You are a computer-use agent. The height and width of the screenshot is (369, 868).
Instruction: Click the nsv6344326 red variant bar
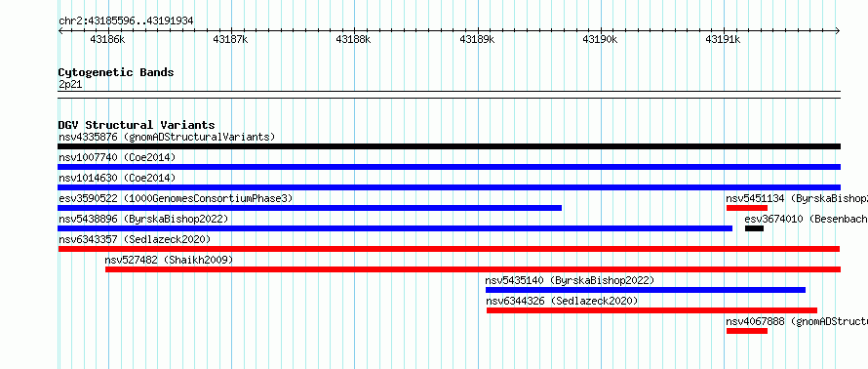pyautogui.click(x=651, y=310)
